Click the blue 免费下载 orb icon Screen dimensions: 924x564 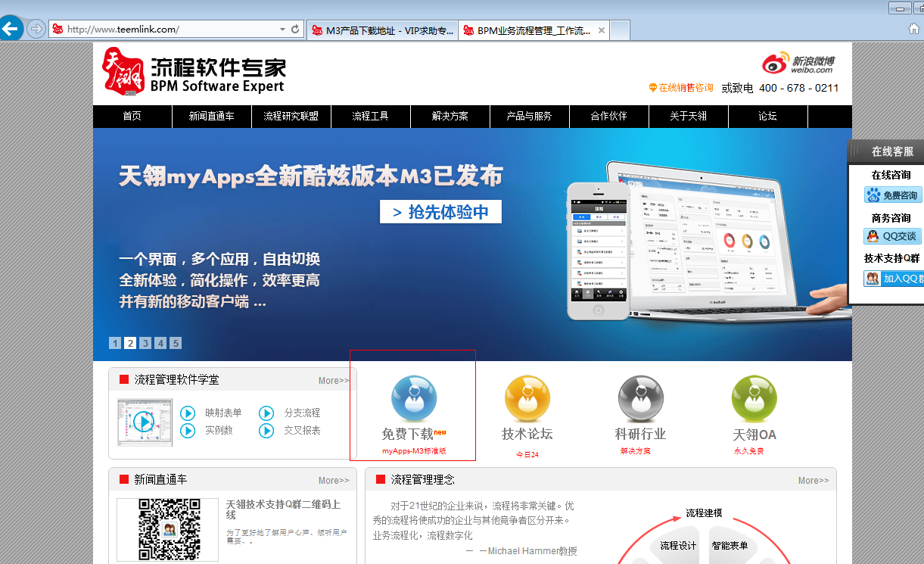coord(414,398)
